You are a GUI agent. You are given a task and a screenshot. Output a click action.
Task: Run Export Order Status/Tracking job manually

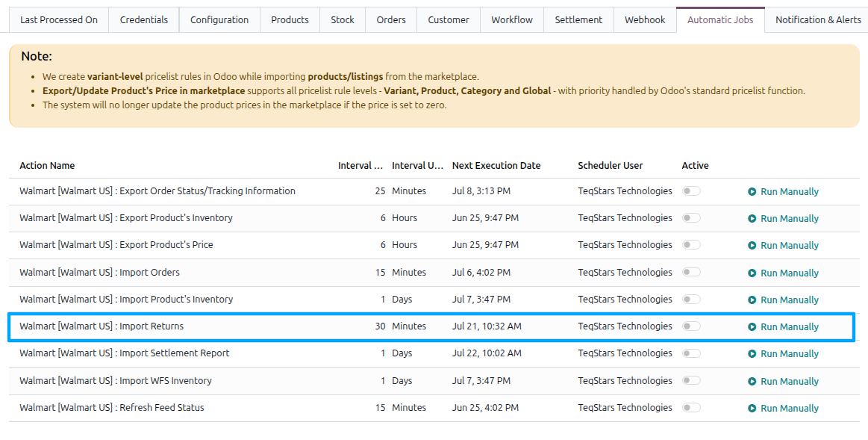[784, 192]
